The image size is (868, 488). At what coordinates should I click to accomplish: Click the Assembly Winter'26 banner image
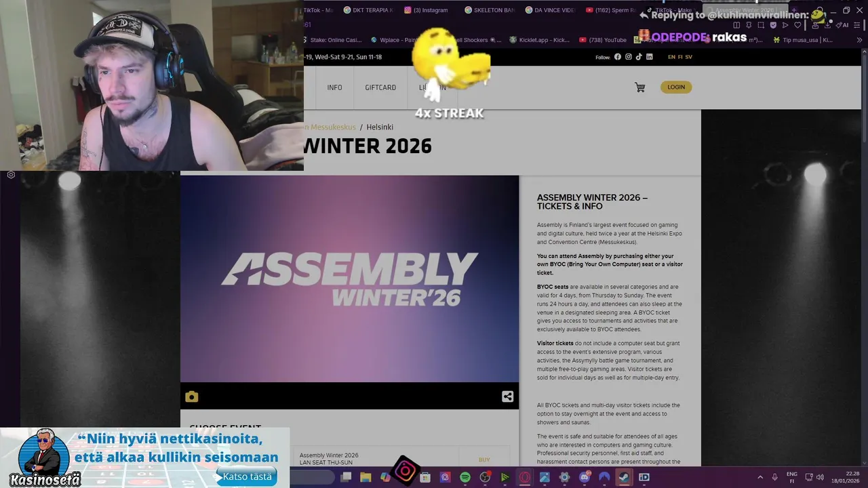coord(349,279)
